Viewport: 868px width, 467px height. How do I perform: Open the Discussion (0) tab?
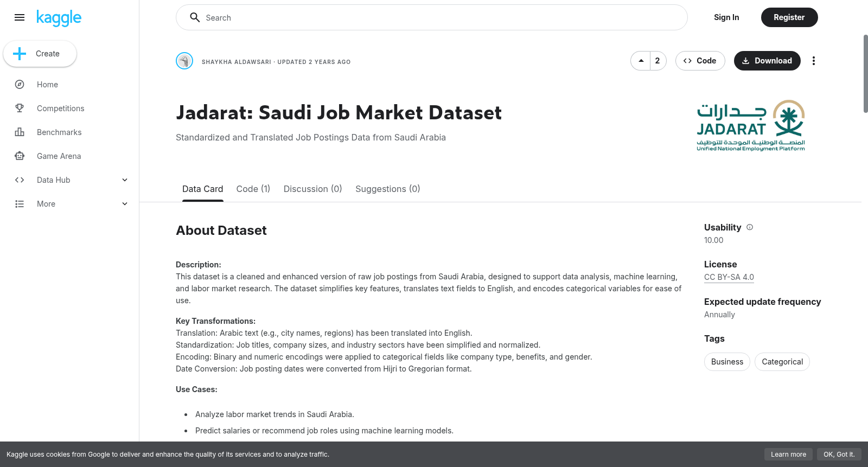tap(313, 189)
